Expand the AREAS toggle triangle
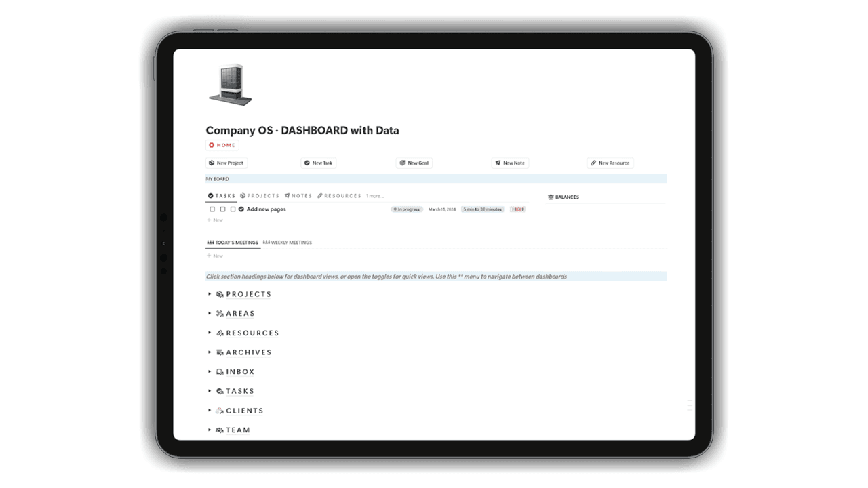 click(210, 314)
